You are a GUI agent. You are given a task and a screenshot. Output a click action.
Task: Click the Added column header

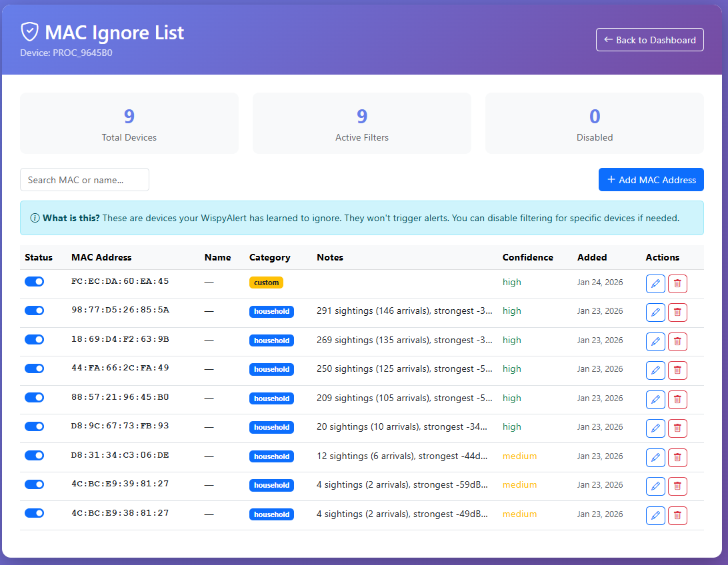[591, 257]
